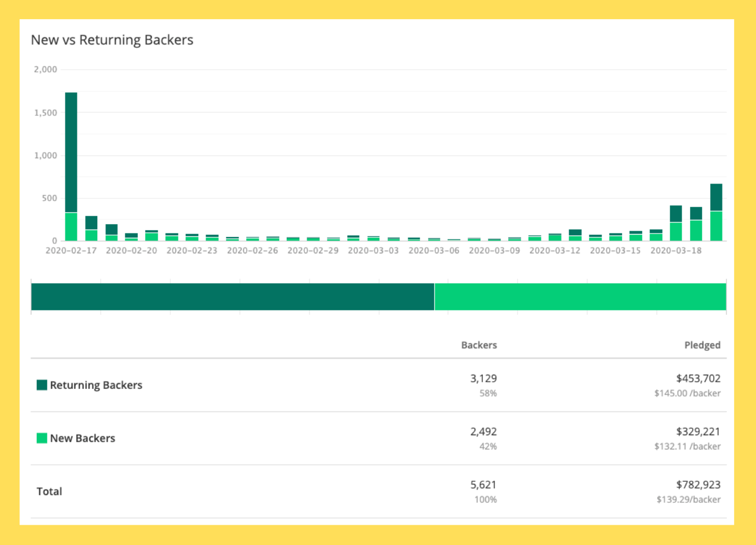This screenshot has height=545, width=756.
Task: Click the 2020-03-18 x-axis date label
Action: [x=676, y=251]
